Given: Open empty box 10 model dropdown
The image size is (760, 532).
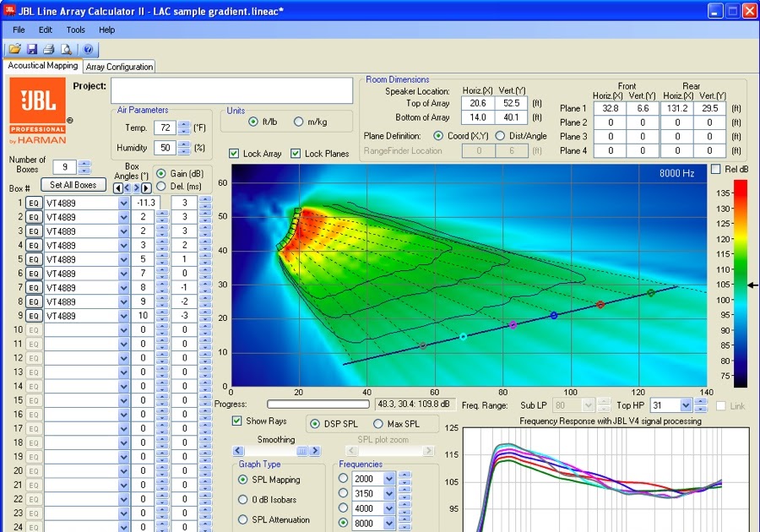Looking at the screenshot, I should point(123,330).
